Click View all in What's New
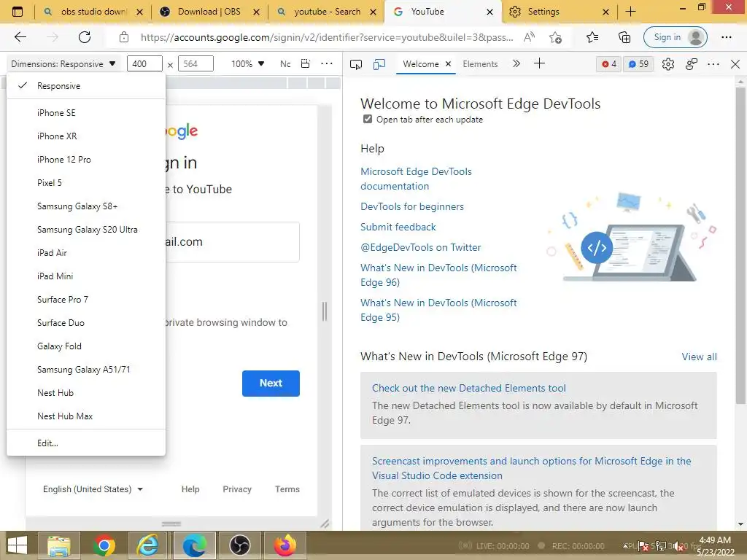Image resolution: width=747 pixels, height=560 pixels. [x=699, y=357]
